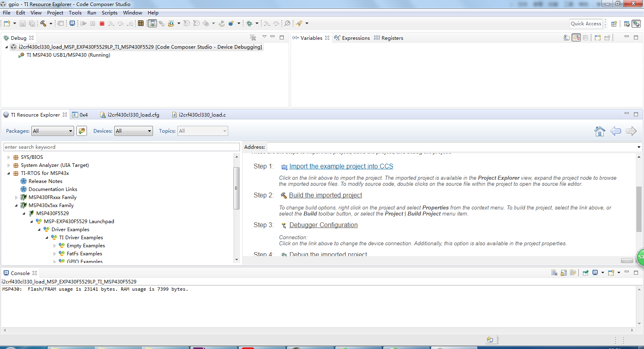
Task: Expand the Empty Examples node
Action: pyautogui.click(x=54, y=246)
